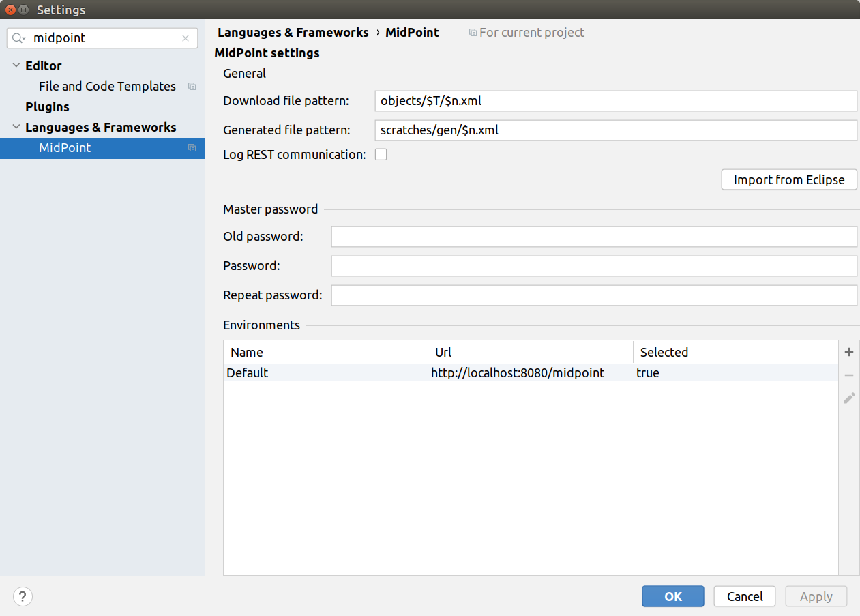
Task: Open help via the question mark icon
Action: (22, 596)
